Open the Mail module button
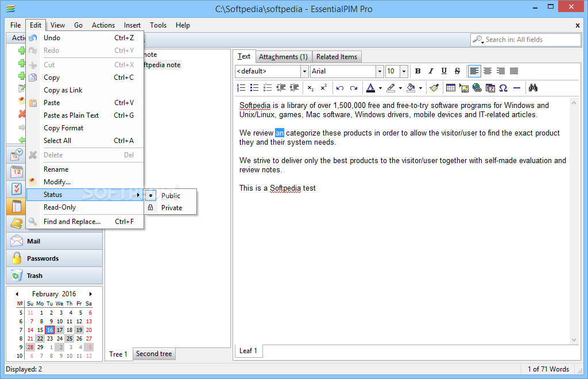This screenshot has width=588, height=379. [54, 241]
